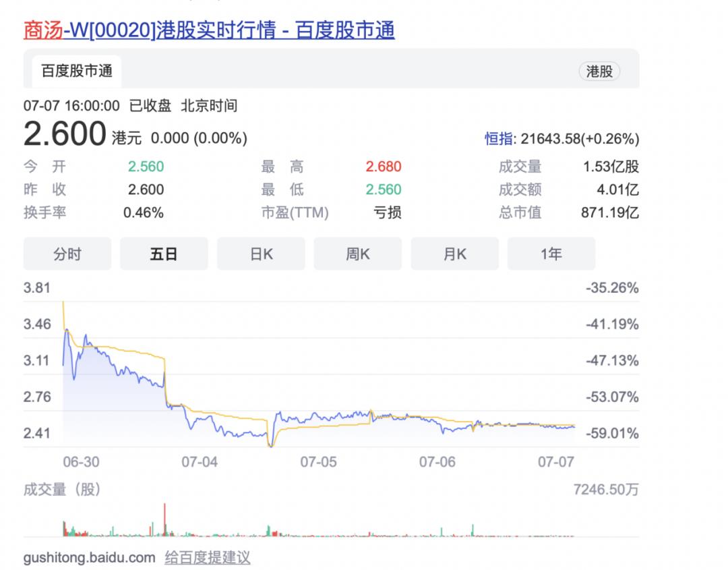
Task: Switch to the 日K chart
Action: click(261, 254)
